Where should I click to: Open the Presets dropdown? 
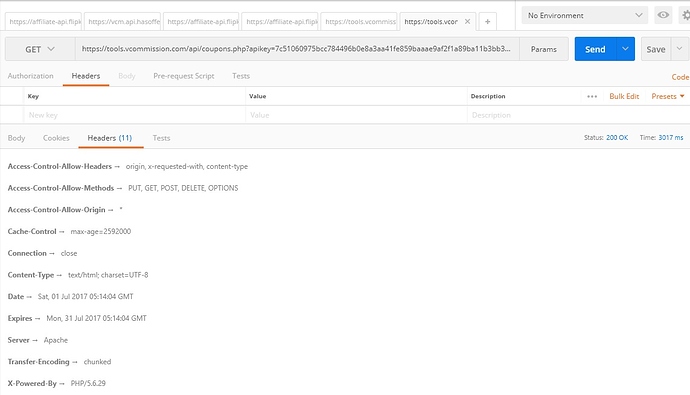tap(668, 96)
